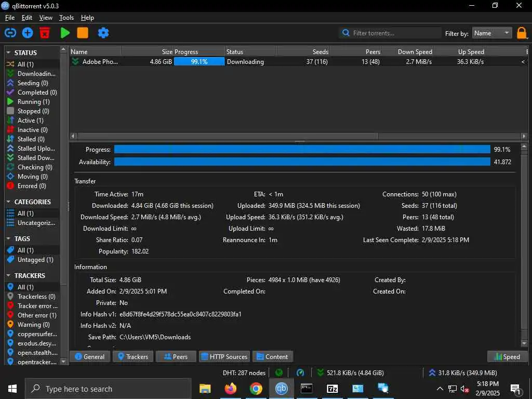The image size is (532, 399).
Task: Select the Seeding (0) status filter
Action: pyautogui.click(x=32, y=83)
